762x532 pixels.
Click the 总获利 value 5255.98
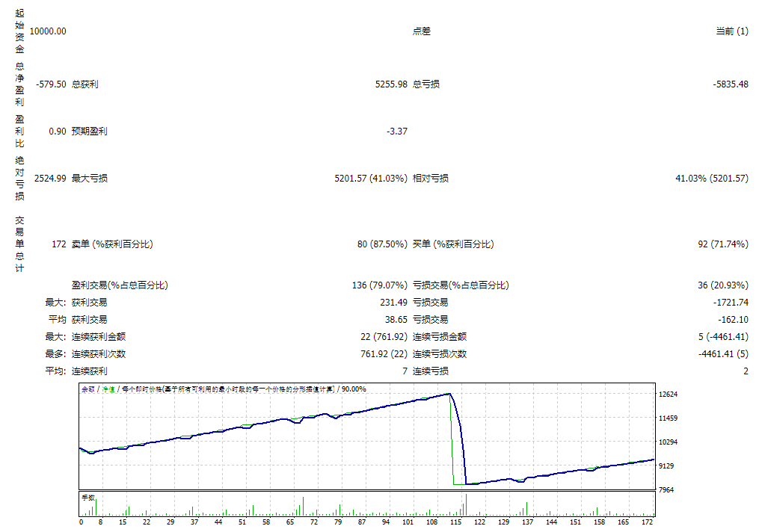[x=390, y=84]
